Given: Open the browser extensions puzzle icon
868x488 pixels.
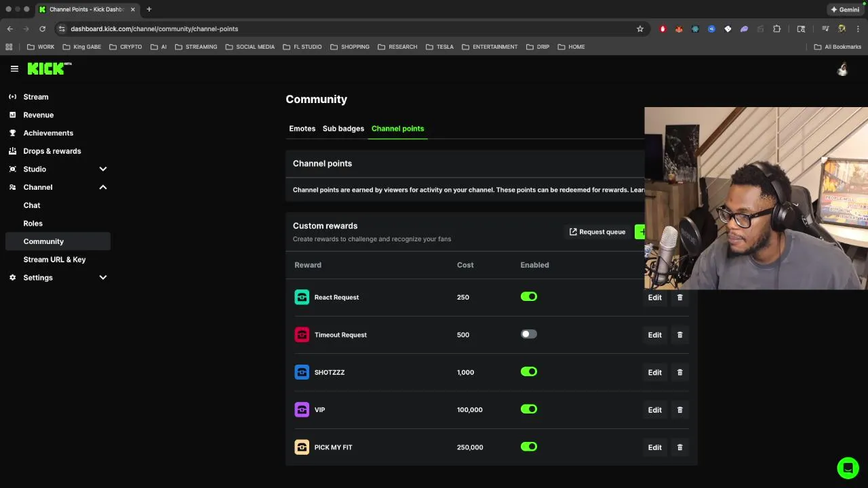Looking at the screenshot, I should (x=776, y=29).
